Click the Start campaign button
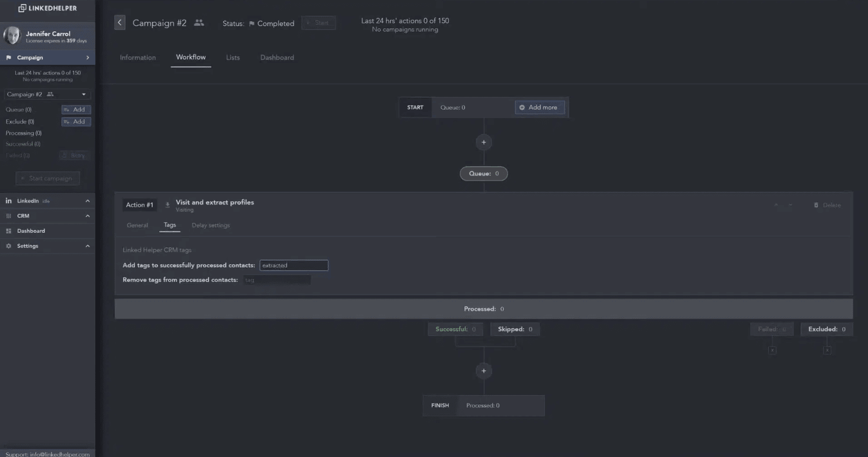 pyautogui.click(x=47, y=178)
